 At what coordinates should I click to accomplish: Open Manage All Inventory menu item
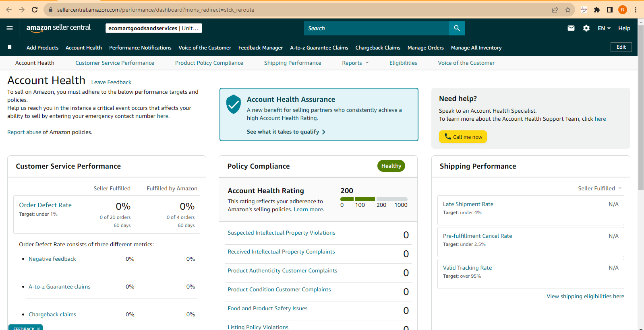click(476, 47)
